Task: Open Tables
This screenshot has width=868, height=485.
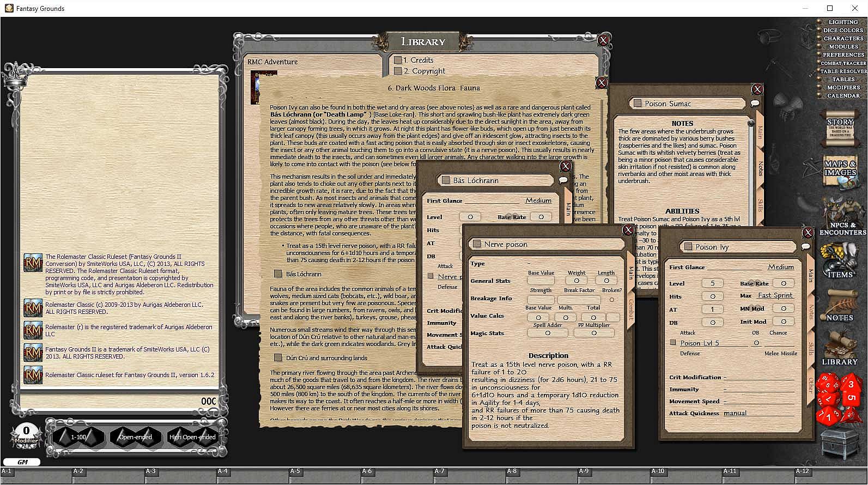Action: (x=842, y=80)
